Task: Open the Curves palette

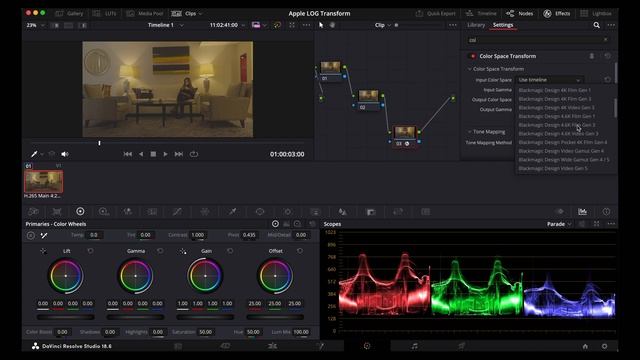Action: (177, 211)
